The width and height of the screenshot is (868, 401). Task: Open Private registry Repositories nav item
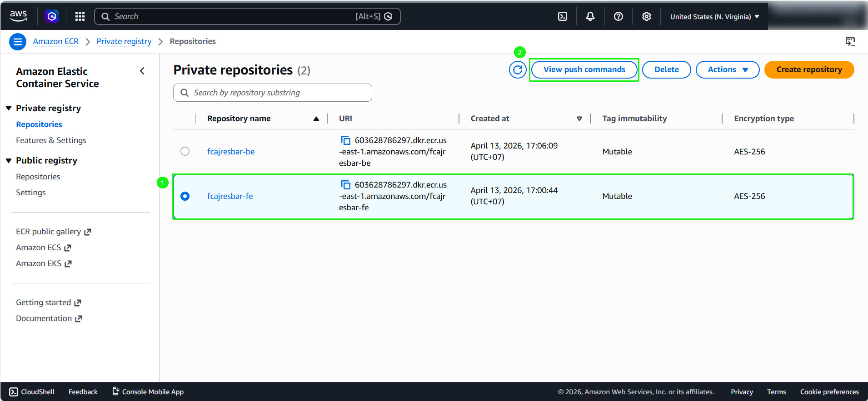[x=39, y=124]
